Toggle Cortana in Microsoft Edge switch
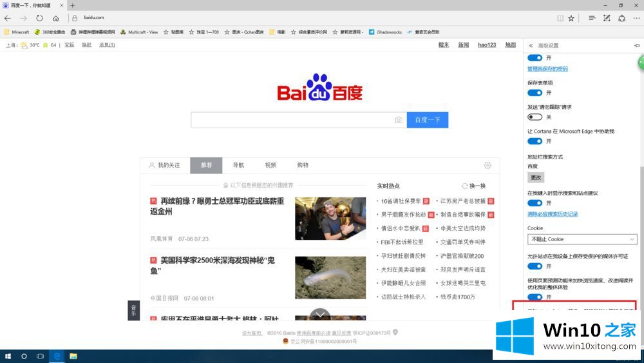Image resolution: width=644 pixels, height=363 pixels. [535, 141]
